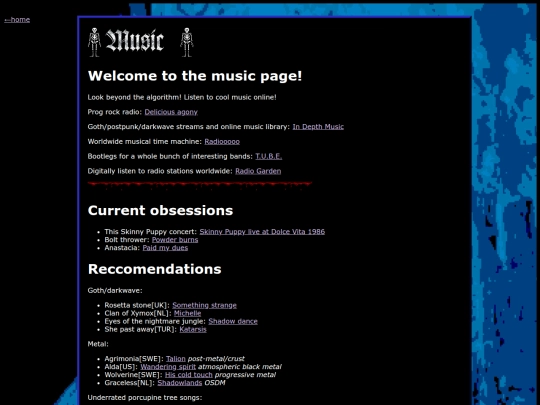Viewport: 540px width, 405px height.
Task: Click the gothic Music title image
Action: [135, 41]
